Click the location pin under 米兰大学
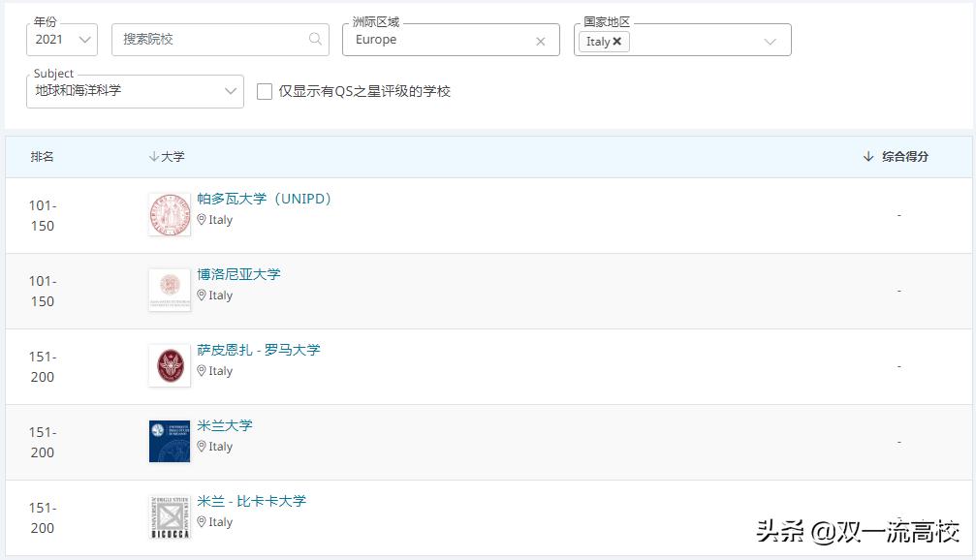This screenshot has width=976, height=560. pyautogui.click(x=204, y=447)
